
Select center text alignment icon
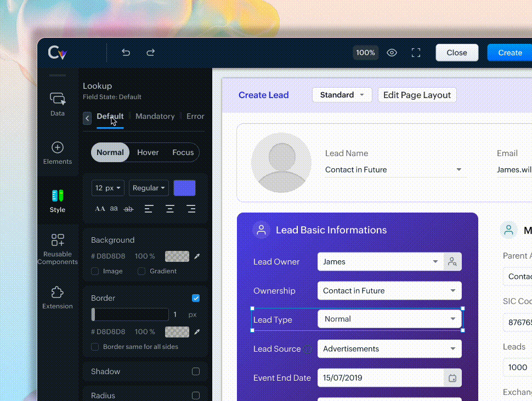click(170, 209)
